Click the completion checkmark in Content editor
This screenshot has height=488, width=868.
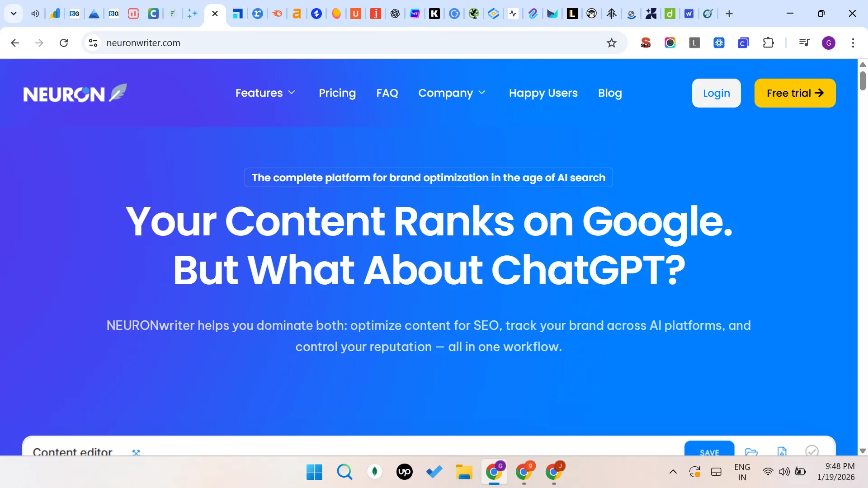[x=812, y=451]
